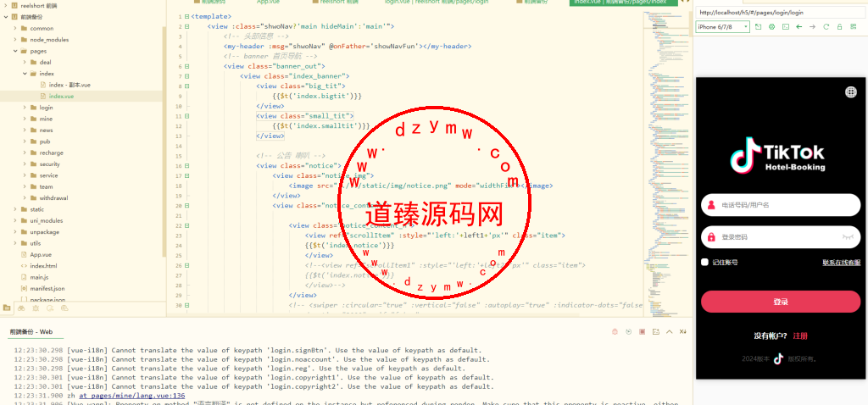
Task: Open the debug bug panel icon in sidebar
Action: (x=36, y=308)
